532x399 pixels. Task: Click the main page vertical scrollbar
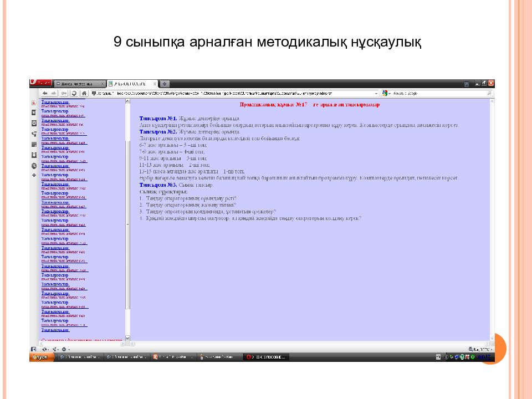coord(492,219)
